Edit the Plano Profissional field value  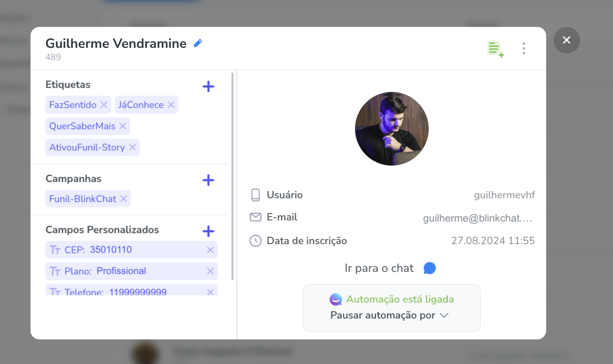tap(121, 271)
